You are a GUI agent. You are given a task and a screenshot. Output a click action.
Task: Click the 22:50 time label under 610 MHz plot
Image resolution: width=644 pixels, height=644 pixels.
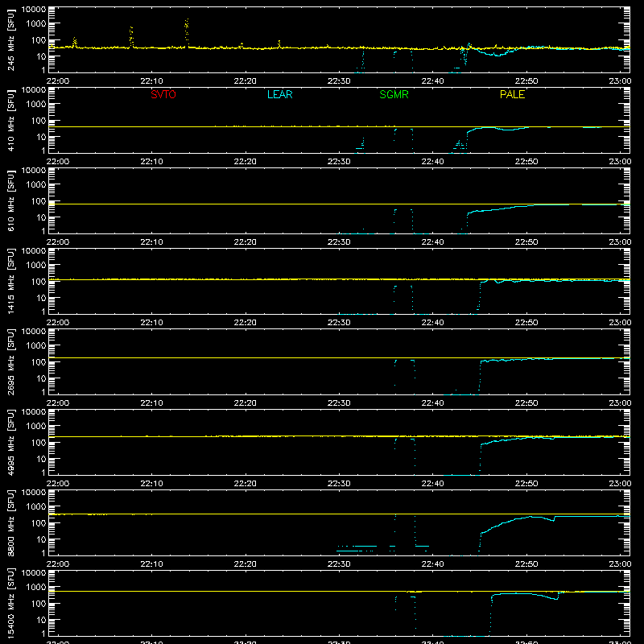point(526,242)
